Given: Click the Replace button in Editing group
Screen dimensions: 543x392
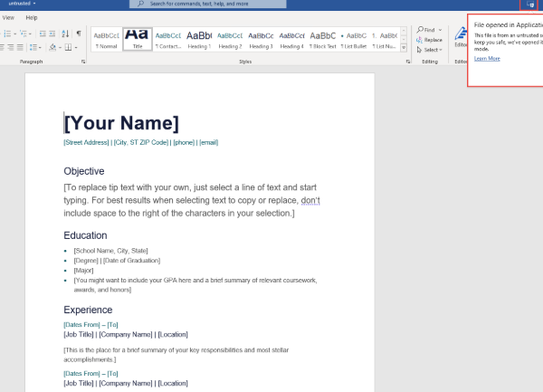Looking at the screenshot, I should 430,40.
